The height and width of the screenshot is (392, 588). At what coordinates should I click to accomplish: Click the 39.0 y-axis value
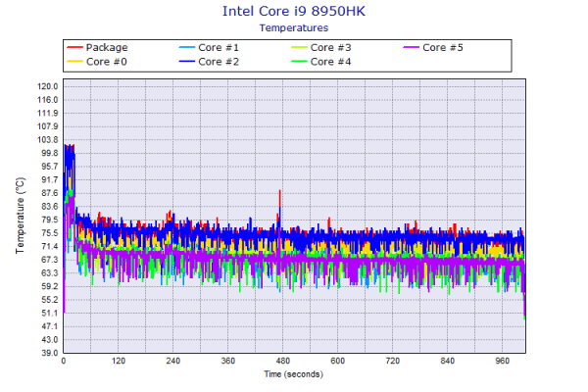pos(50,353)
